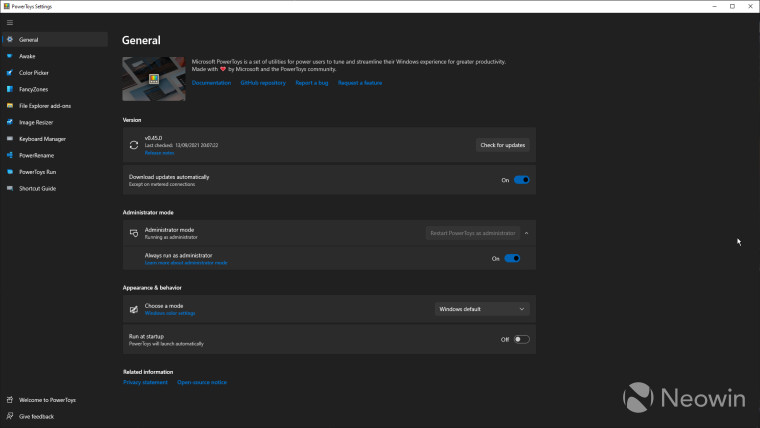Select File Explorer add-ons in sidebar
Screen dimensions: 760x428
click(x=45, y=105)
